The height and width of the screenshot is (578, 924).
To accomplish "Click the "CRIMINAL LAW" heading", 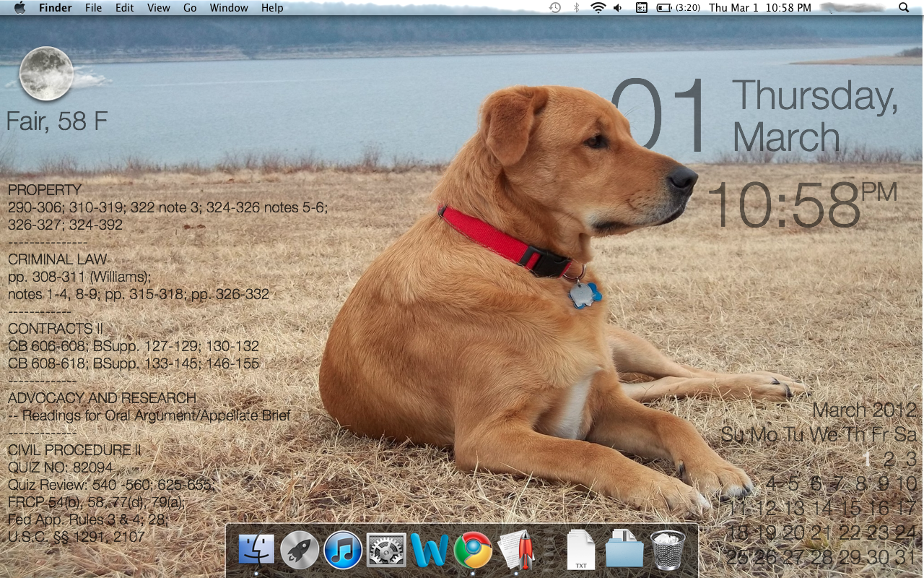I will (x=57, y=259).
